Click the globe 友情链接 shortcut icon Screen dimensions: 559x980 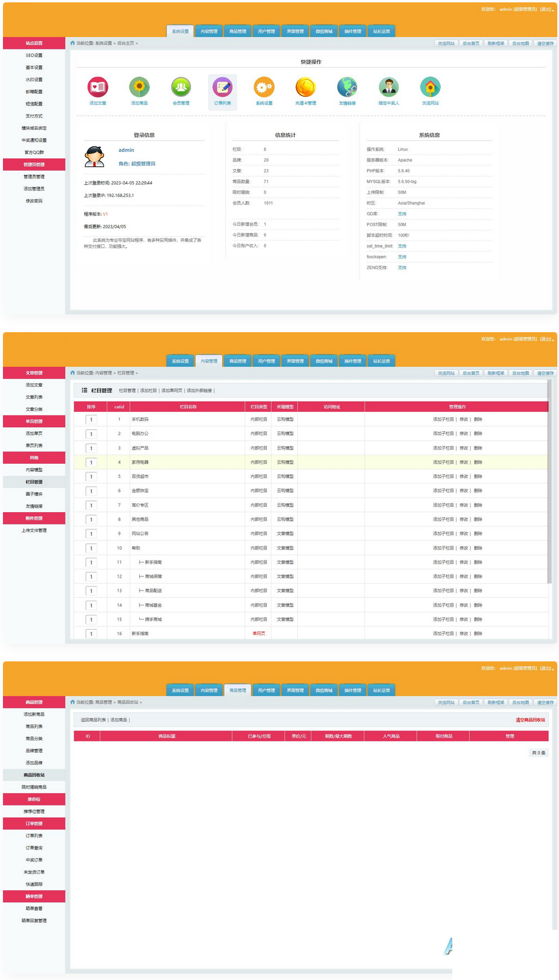coord(347,87)
